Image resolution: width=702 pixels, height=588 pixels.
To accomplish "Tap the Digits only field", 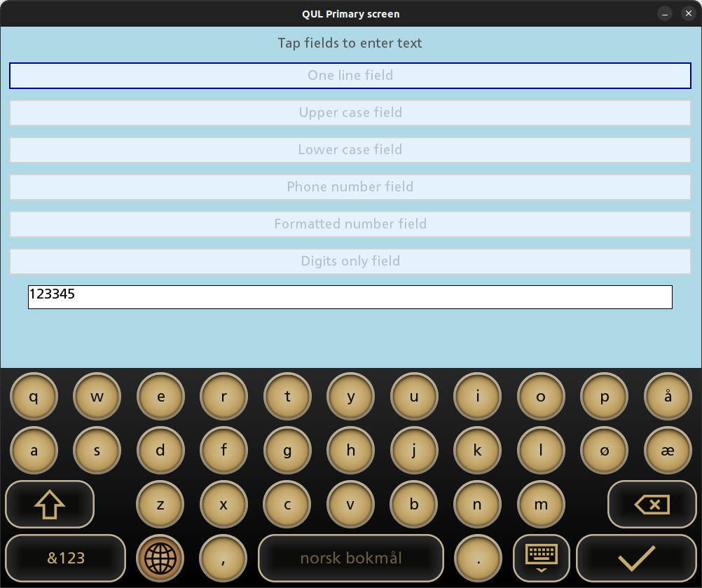I will coord(350,261).
